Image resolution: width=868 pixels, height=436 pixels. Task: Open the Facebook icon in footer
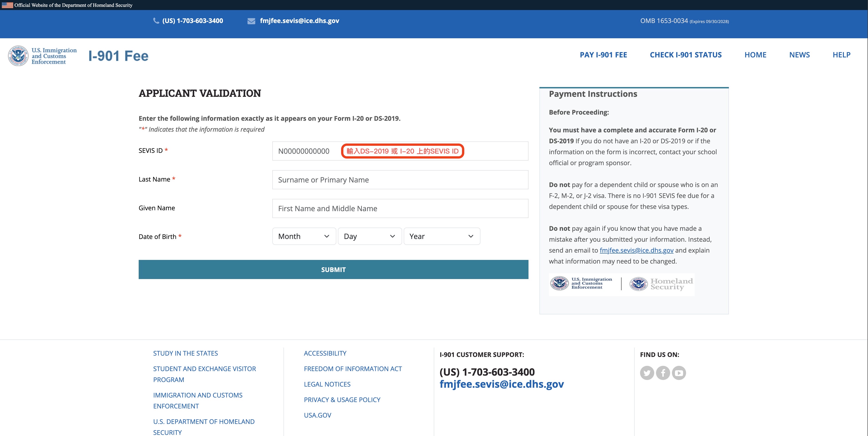pyautogui.click(x=663, y=373)
